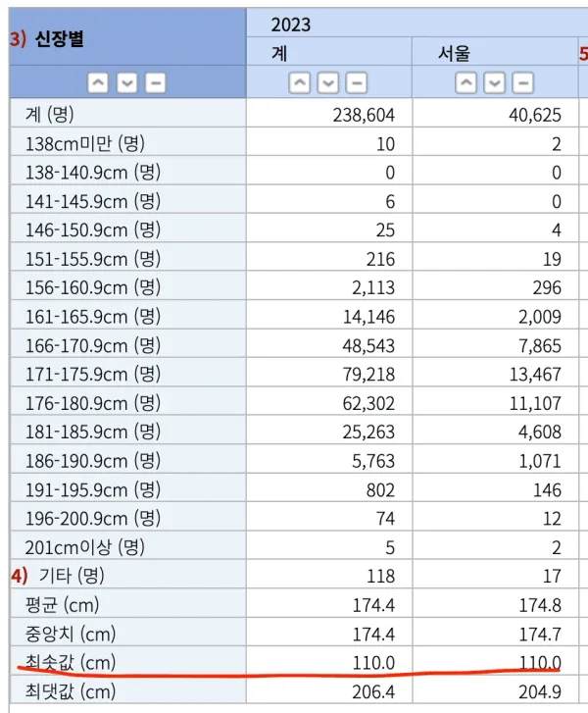Click the value 2,009

coord(540,317)
